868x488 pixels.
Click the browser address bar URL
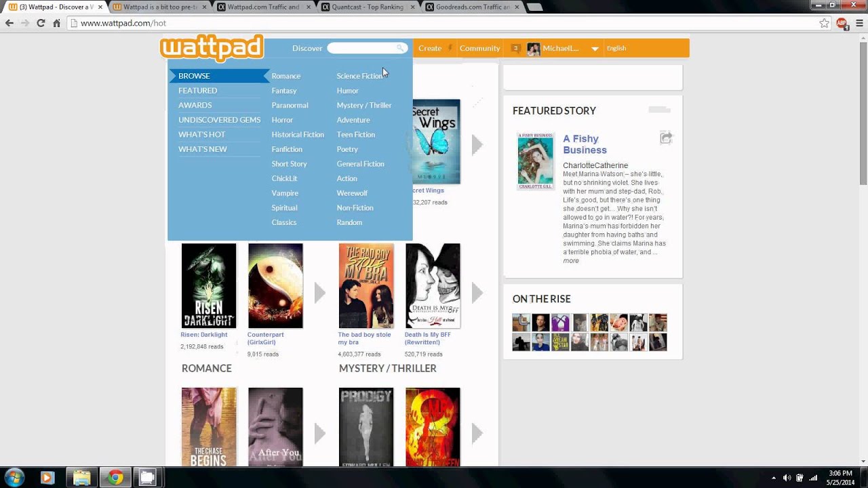123,23
